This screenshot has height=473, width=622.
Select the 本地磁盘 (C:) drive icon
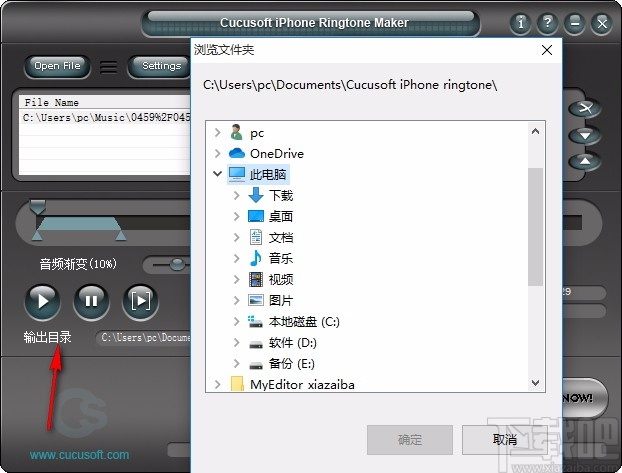click(x=255, y=321)
